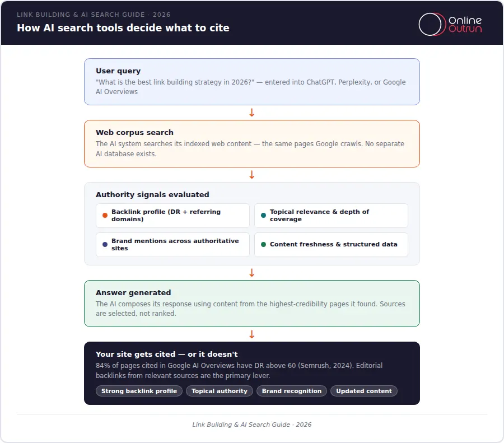Click the purple dot beside Brand mentions

tap(105, 245)
